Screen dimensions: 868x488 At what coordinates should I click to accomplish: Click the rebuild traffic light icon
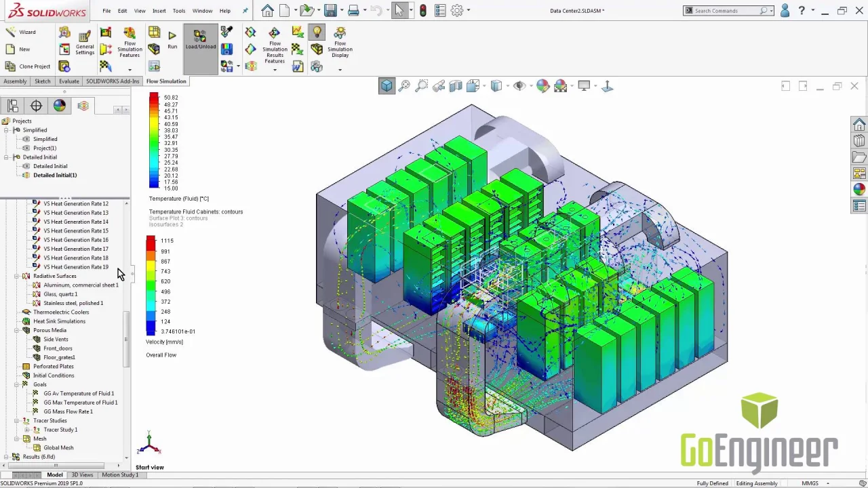pyautogui.click(x=423, y=10)
